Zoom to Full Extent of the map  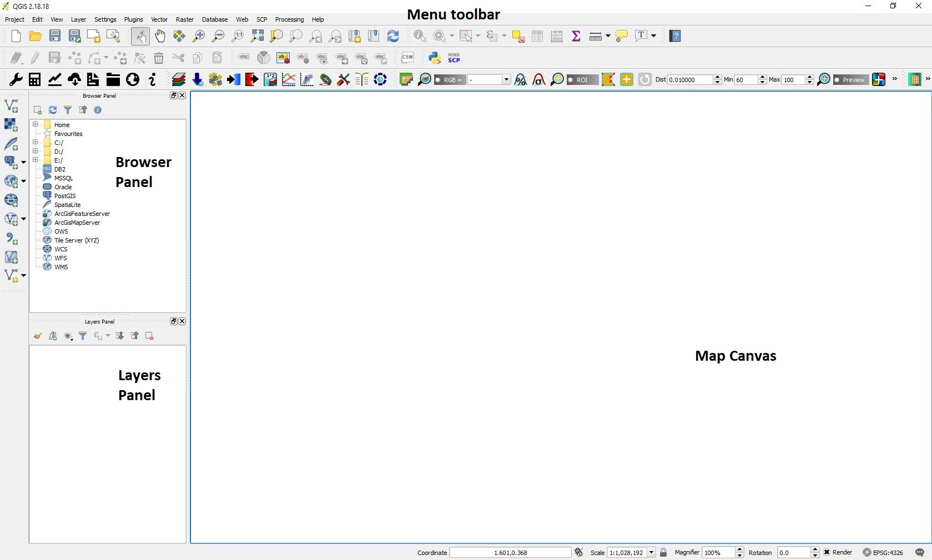(257, 36)
